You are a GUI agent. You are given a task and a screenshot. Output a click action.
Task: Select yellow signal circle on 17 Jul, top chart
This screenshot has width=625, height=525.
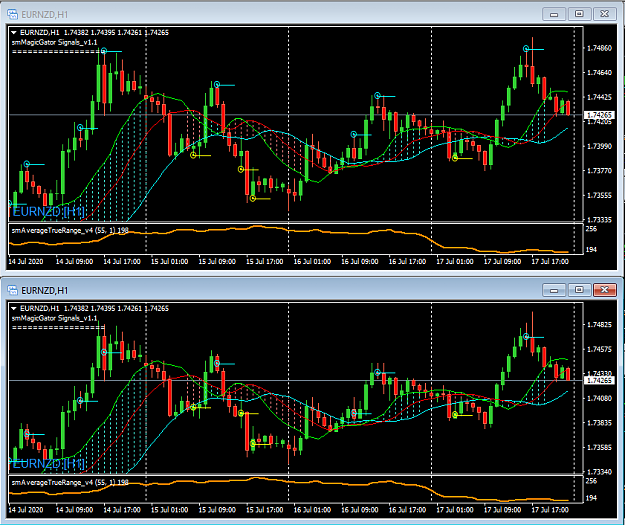tap(455, 158)
